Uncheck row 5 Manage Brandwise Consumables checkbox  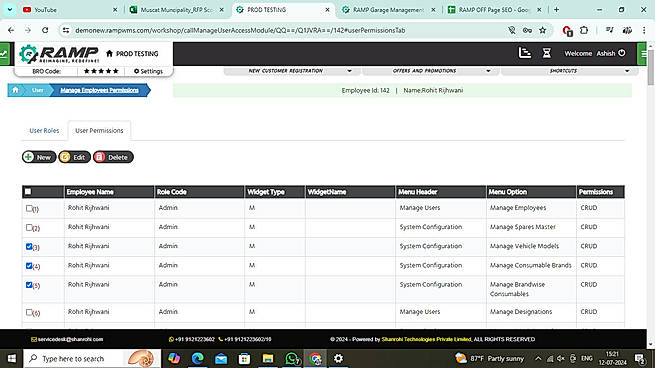pos(29,285)
